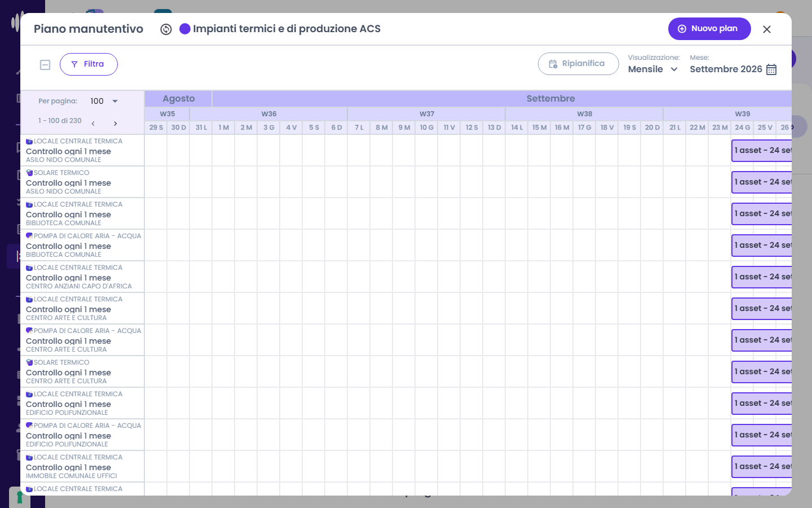The height and width of the screenshot is (508, 812).
Task: Open the 1 asset event for Centro Anziani row
Action: 762,277
